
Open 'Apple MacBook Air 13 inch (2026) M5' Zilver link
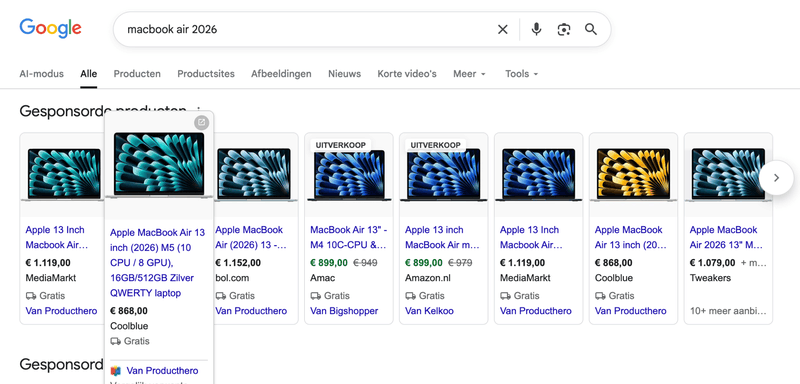coord(157,263)
